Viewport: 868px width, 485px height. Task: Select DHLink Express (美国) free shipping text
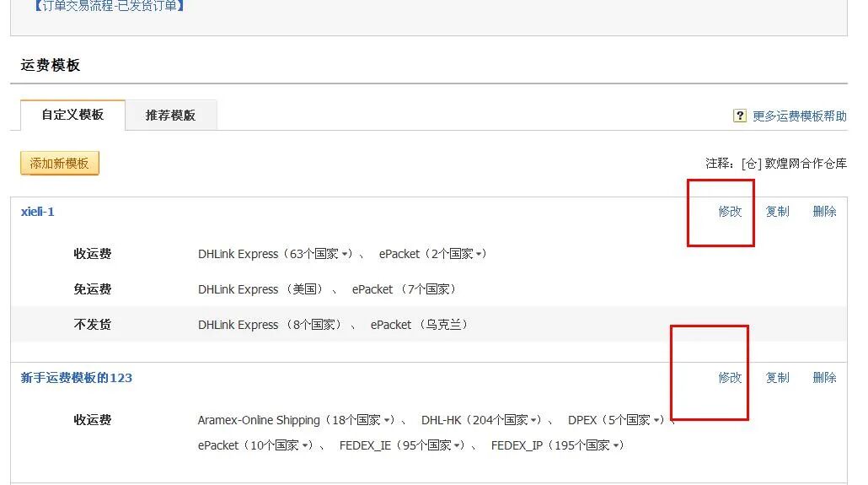[x=260, y=289]
